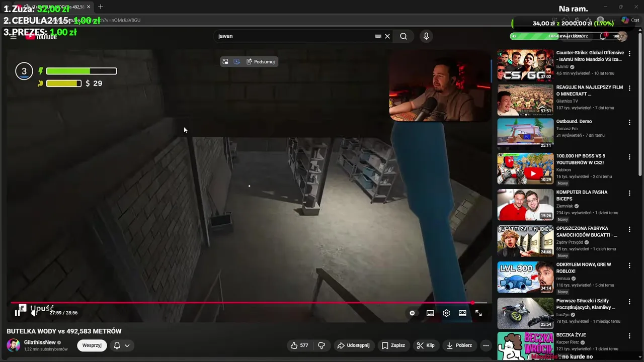Click the Tomasz Em channel name
Screen dimensions: 644x362
pos(567,129)
